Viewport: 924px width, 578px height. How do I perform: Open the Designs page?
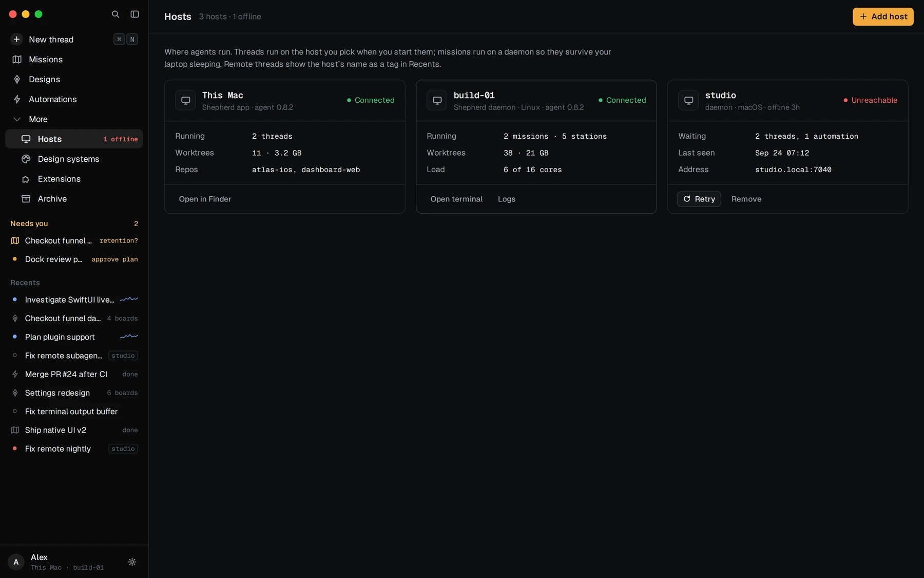(x=74, y=79)
